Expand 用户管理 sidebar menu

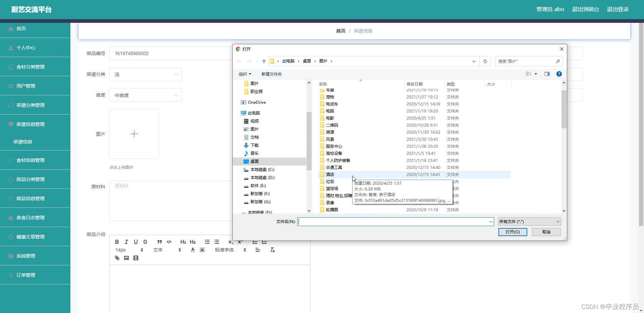pyautogui.click(x=35, y=86)
